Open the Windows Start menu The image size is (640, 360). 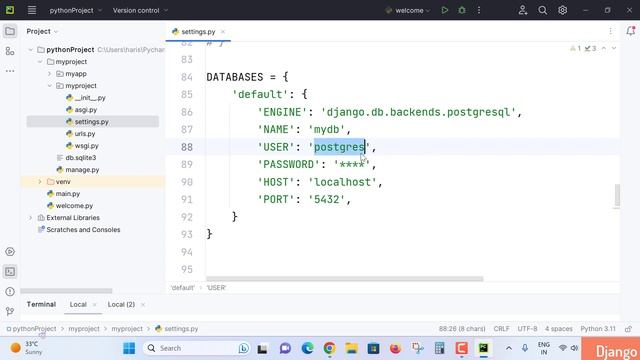coord(129,348)
